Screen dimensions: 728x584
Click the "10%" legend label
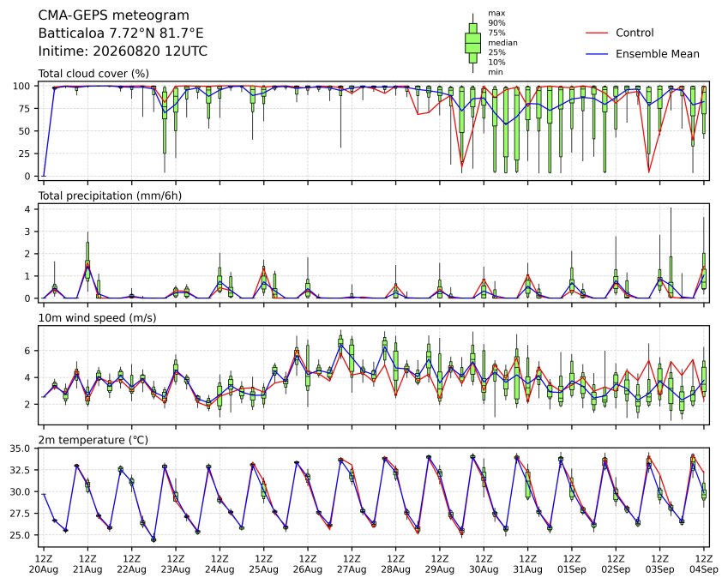click(496, 62)
